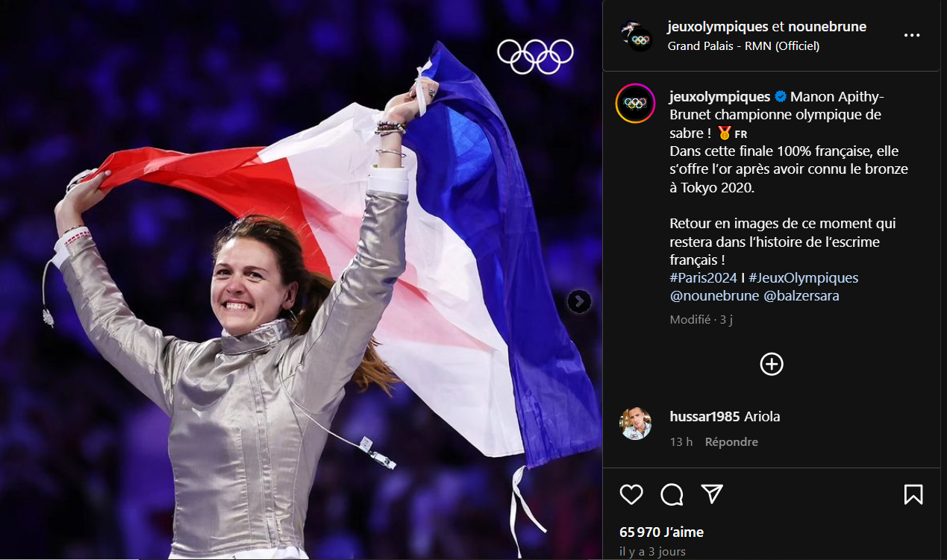Open nounebrune username in the header

(x=827, y=27)
